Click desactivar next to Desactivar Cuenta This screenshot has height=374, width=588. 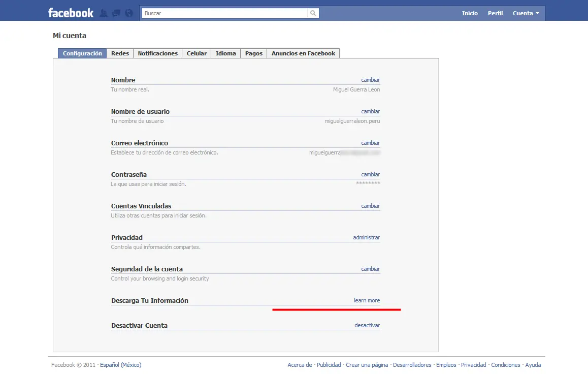click(367, 325)
